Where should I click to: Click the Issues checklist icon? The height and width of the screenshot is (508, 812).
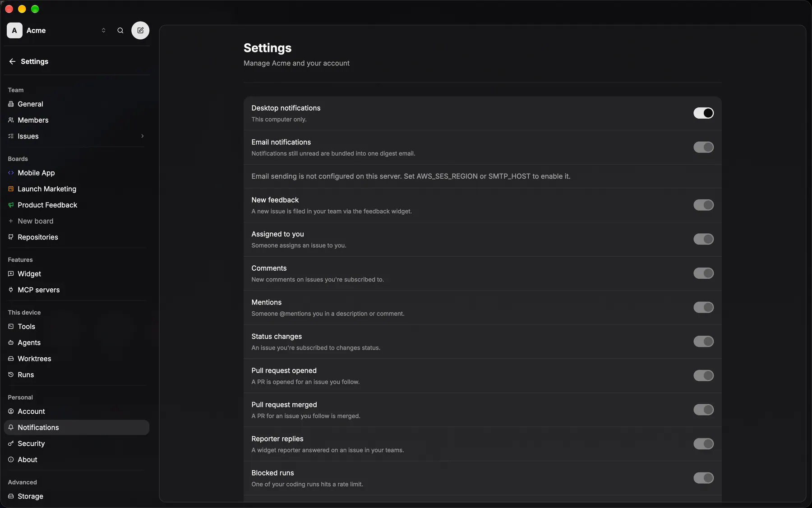(11, 136)
